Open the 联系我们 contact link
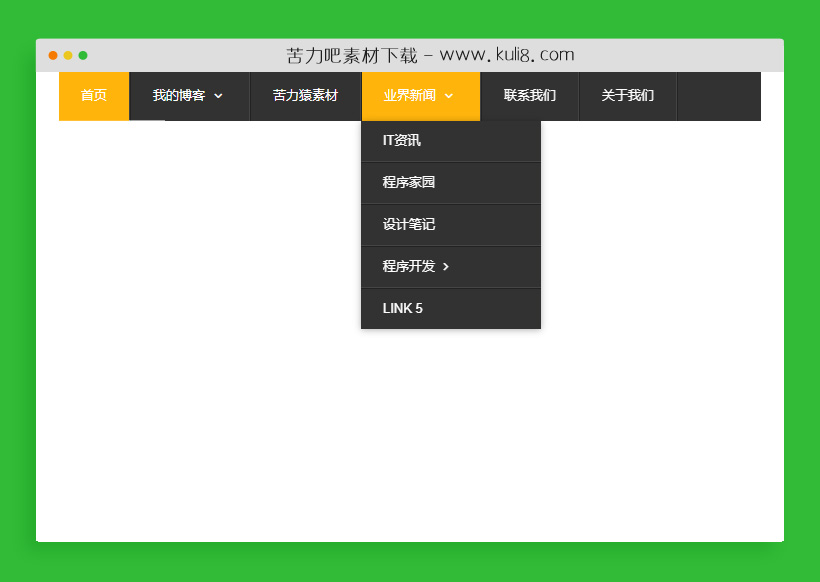This screenshot has width=820, height=582. point(529,96)
